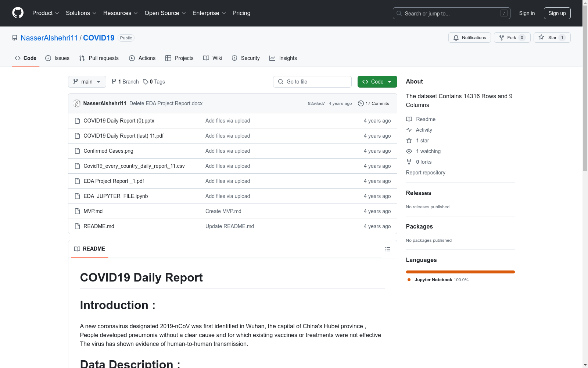Click NasserAlshehri11 avatar in commit row

[77, 103]
